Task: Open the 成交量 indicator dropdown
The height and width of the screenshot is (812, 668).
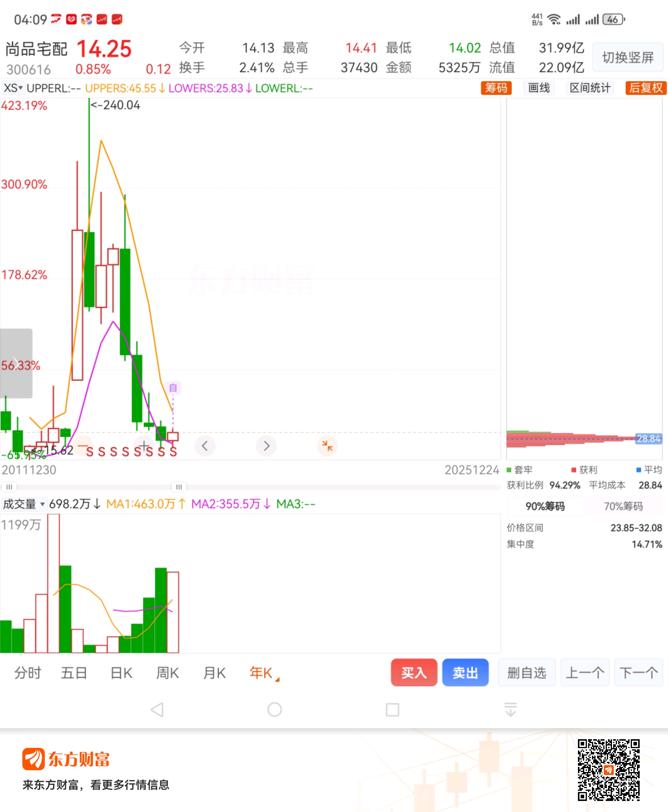Action: click(x=24, y=504)
